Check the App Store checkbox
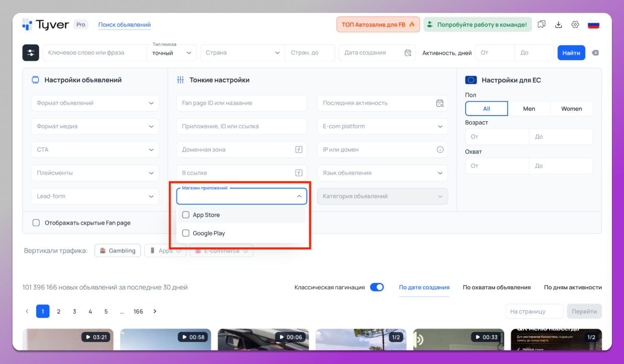This screenshot has height=364, width=624. click(186, 215)
